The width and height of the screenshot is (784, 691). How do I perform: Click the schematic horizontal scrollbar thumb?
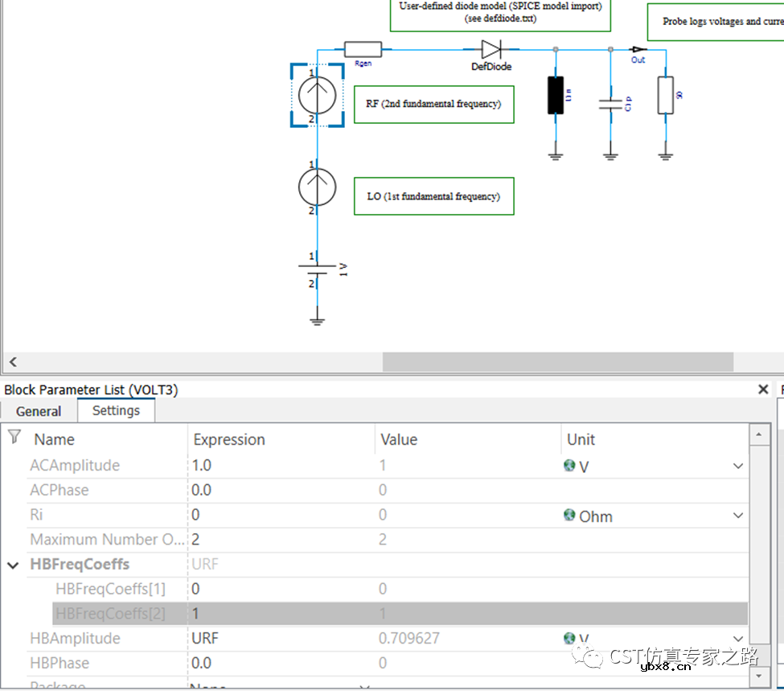coord(557,362)
